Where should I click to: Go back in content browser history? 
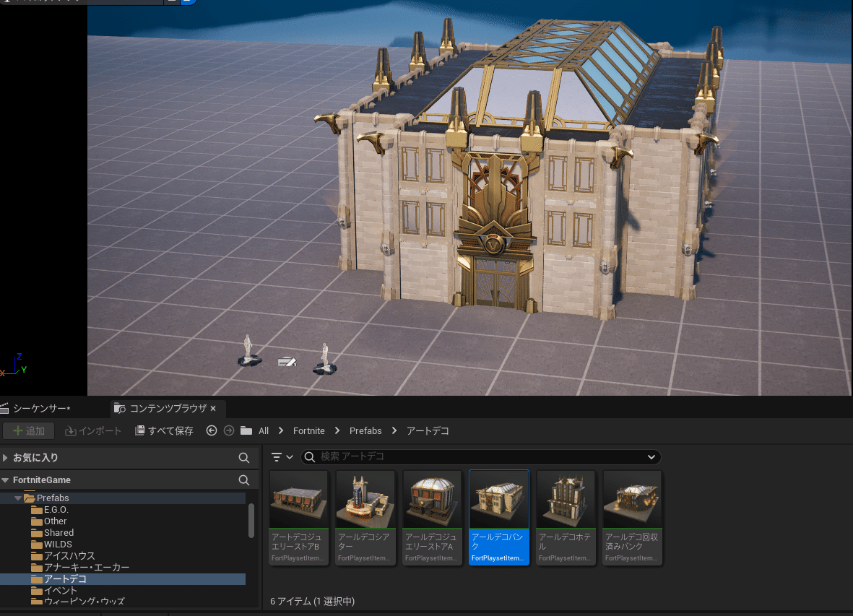point(212,430)
